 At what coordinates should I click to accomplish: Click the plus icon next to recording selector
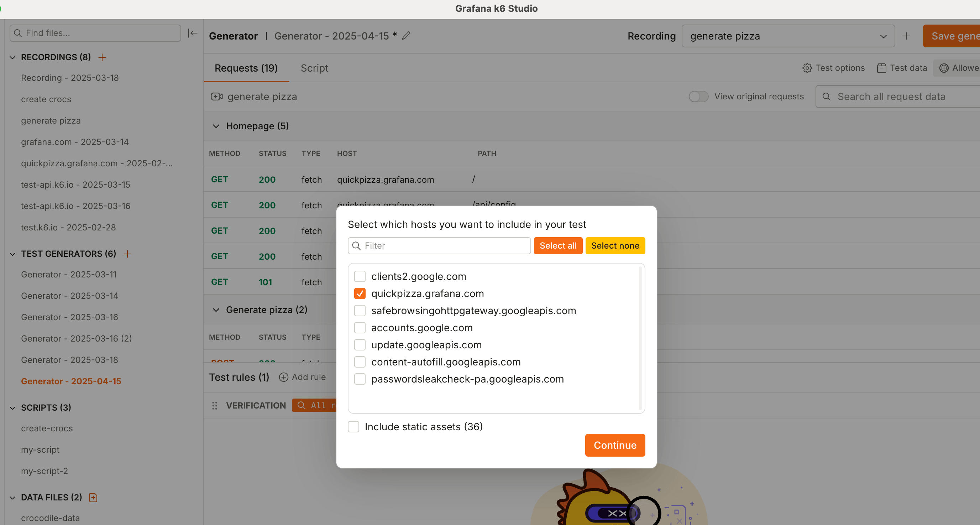[906, 36]
